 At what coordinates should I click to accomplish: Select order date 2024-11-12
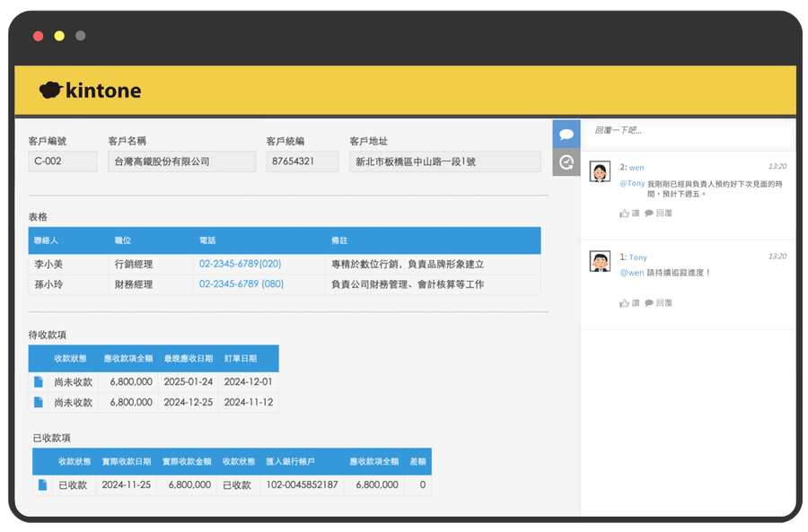(249, 402)
